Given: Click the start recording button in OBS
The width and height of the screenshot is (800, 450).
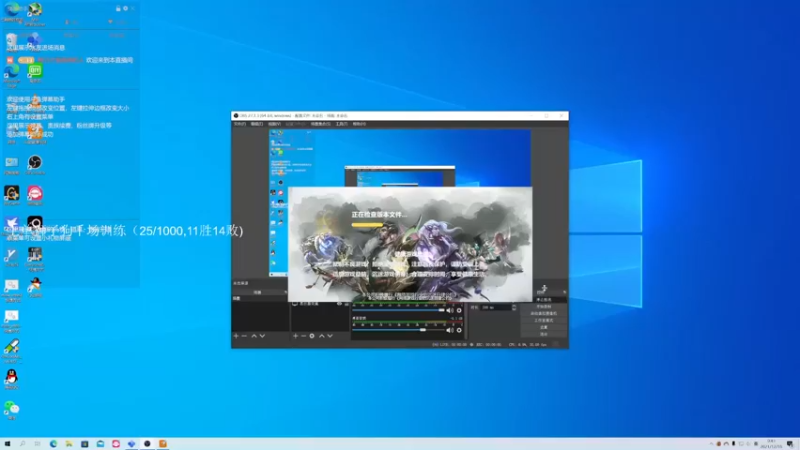Looking at the screenshot, I should coord(544,306).
